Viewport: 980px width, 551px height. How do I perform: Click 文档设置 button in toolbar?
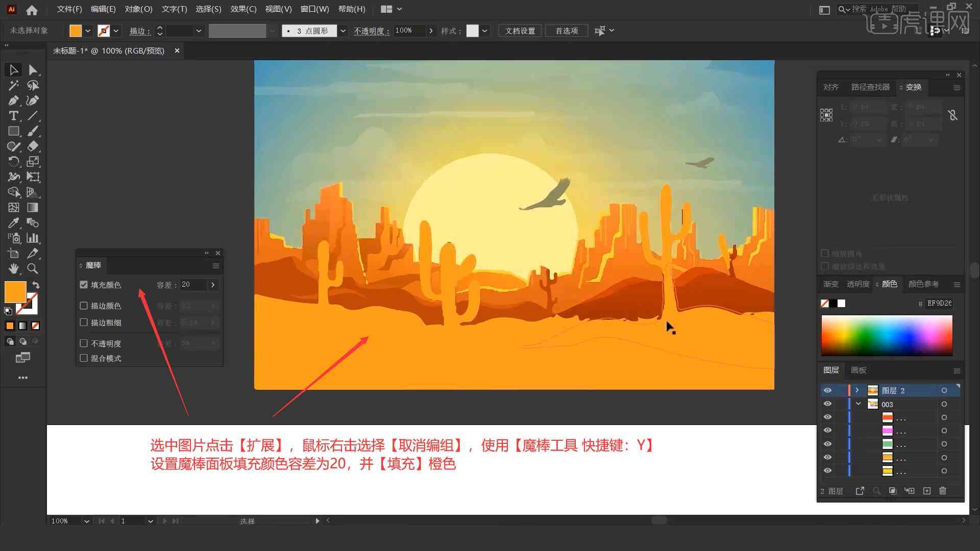524,30
